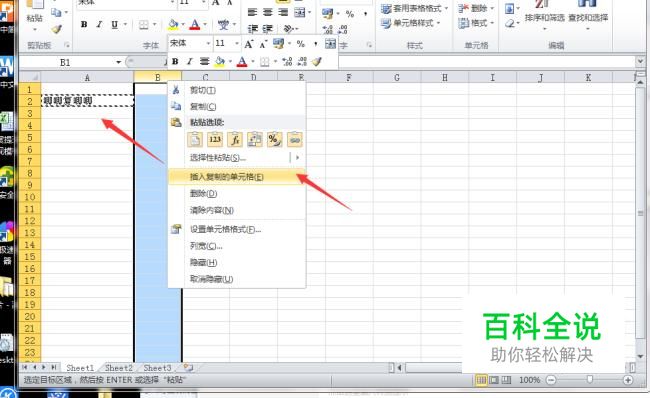Toggle ribbon align right

pyautogui.click(x=283, y=13)
